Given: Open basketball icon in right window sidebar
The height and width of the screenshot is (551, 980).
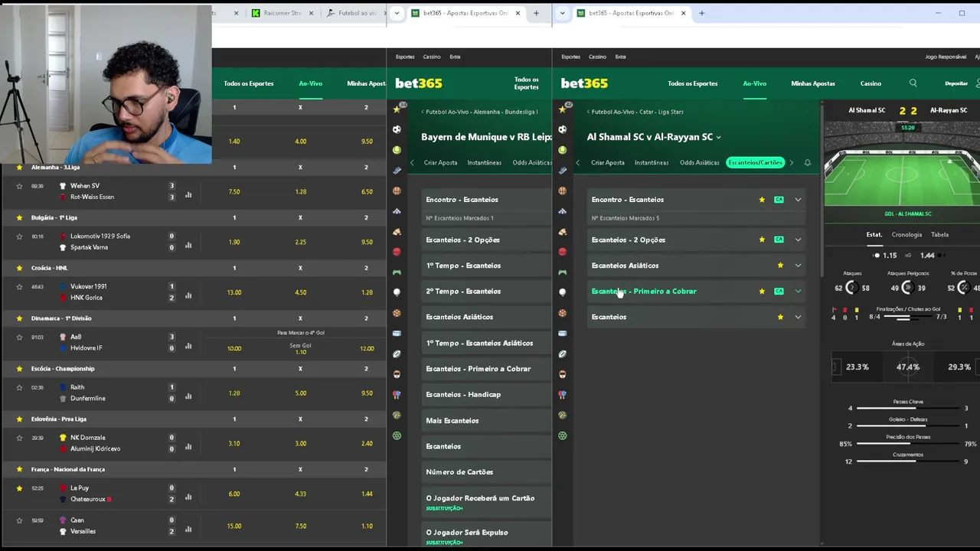Looking at the screenshot, I should [x=563, y=191].
